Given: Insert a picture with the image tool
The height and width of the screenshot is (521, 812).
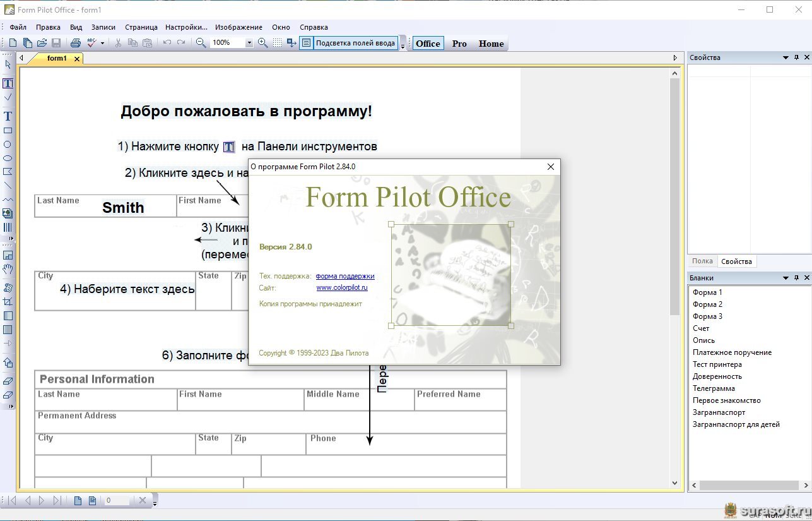Looking at the screenshot, I should (8, 213).
